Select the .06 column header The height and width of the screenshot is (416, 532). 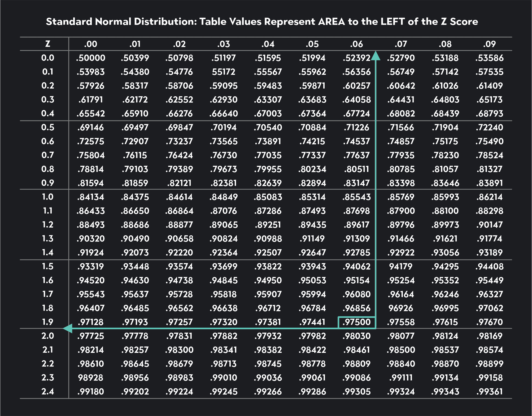click(x=356, y=44)
